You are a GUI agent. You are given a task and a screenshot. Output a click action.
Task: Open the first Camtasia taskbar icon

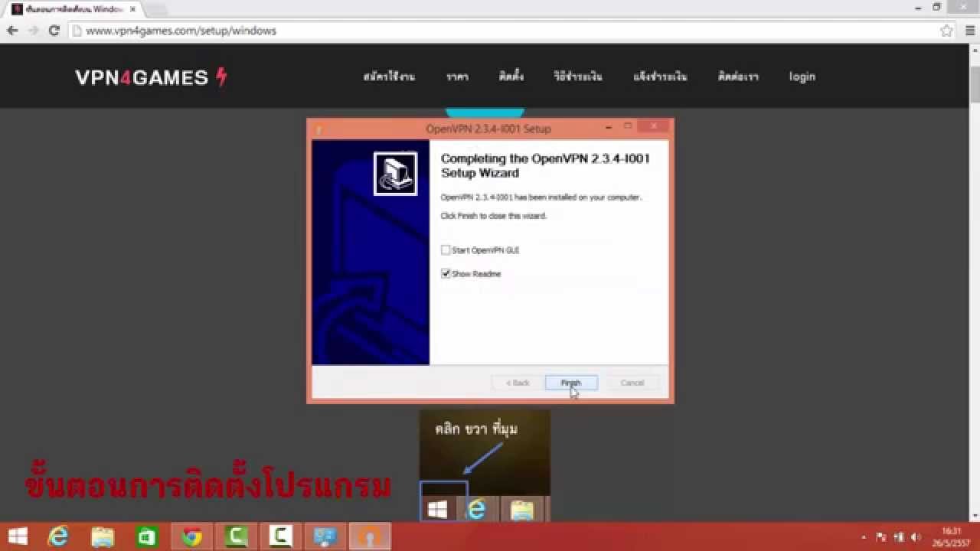(236, 536)
